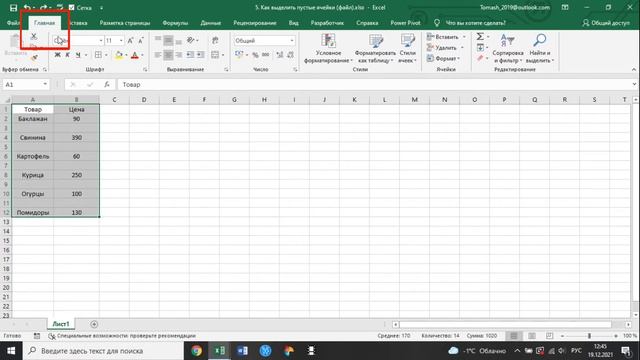The image size is (640, 360).
Task: Click the Cut scissors icon
Action: tap(34, 36)
